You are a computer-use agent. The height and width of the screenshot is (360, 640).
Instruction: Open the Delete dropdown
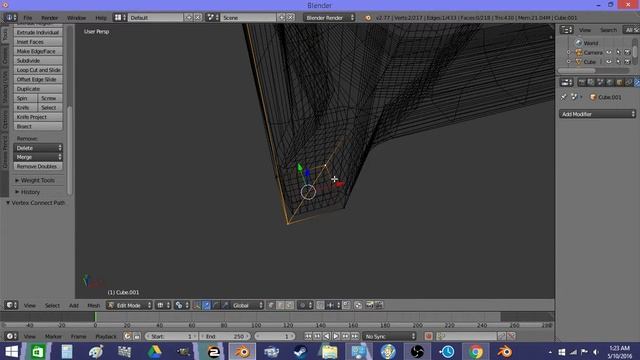coord(38,148)
